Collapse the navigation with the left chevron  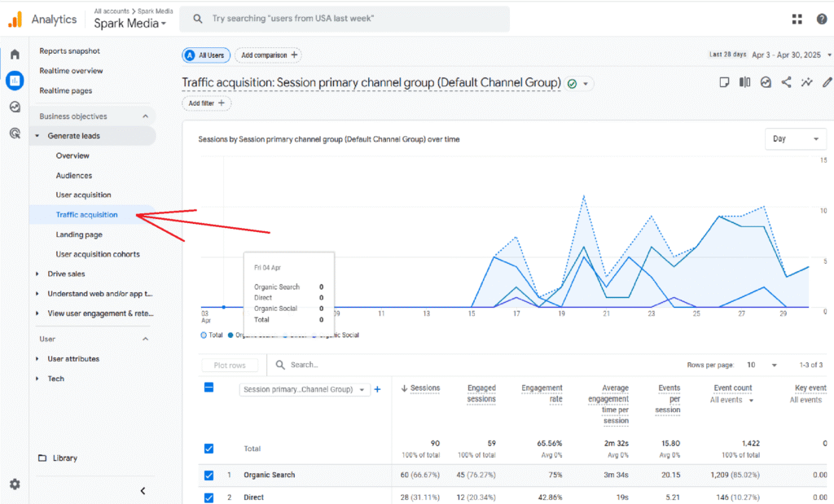[143, 491]
